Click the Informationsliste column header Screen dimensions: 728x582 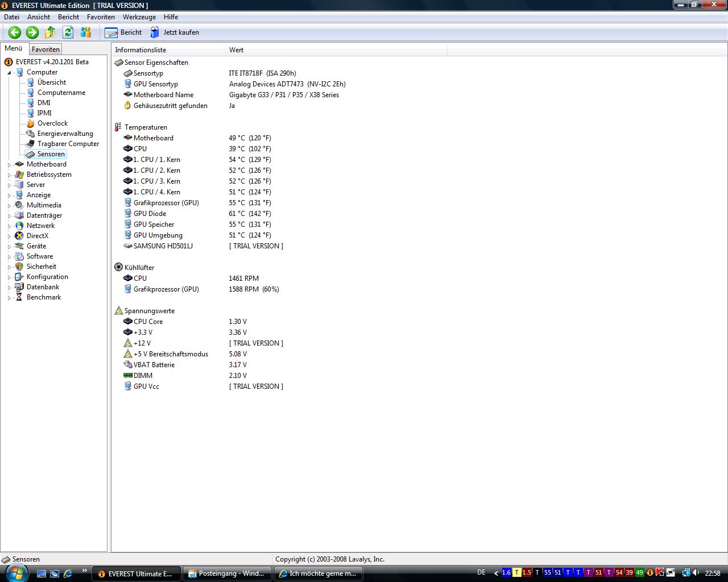169,50
